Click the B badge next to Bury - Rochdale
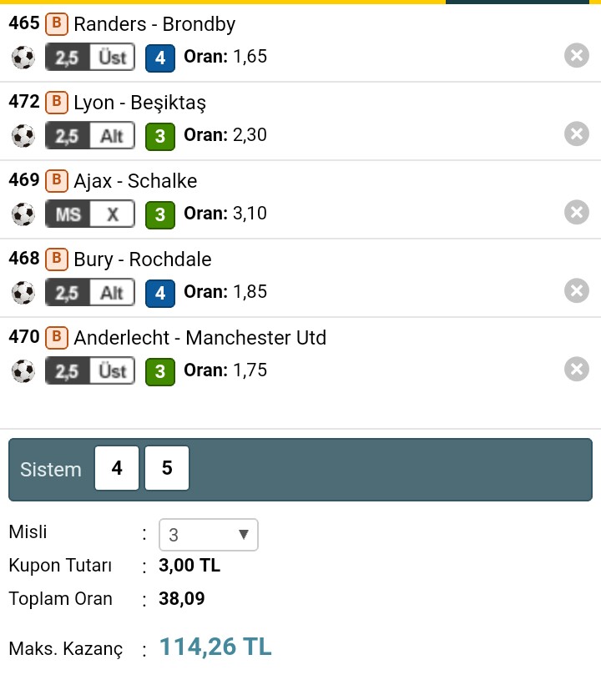 coord(56,259)
